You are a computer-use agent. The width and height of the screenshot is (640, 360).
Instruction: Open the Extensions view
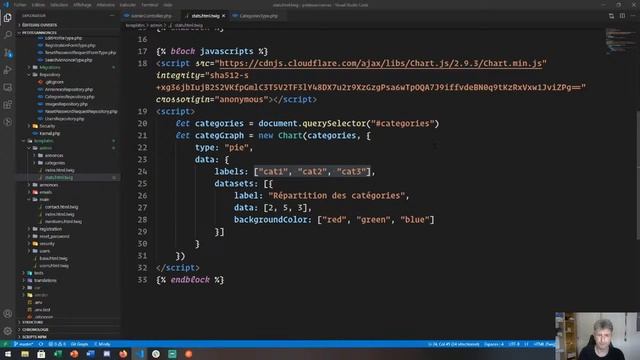[x=8, y=105]
